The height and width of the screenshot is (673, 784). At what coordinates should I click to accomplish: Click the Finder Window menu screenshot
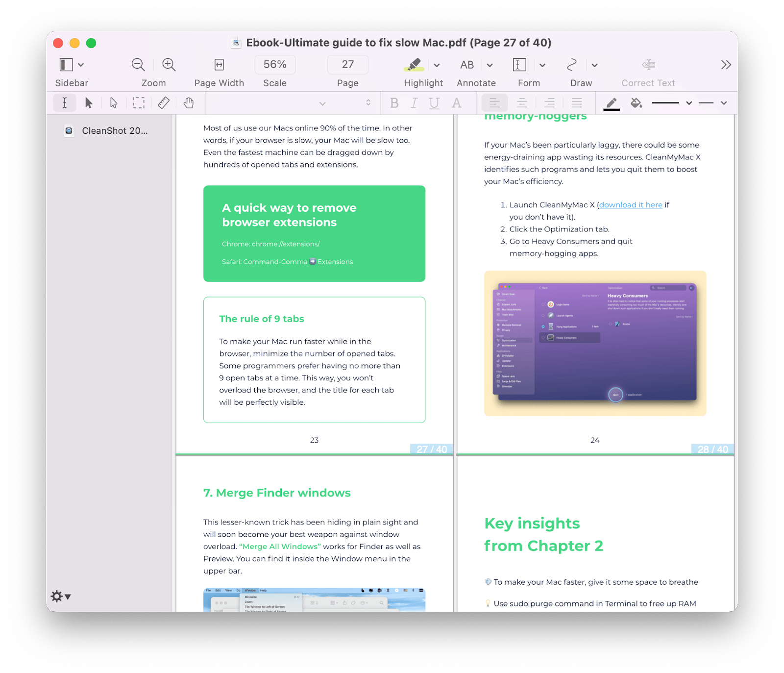pos(314,599)
